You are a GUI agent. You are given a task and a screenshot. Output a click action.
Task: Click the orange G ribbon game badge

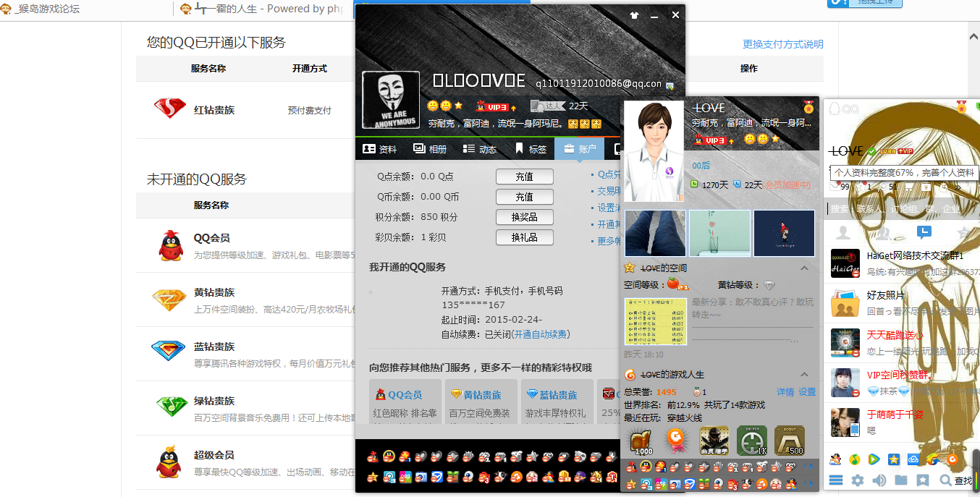pos(677,441)
